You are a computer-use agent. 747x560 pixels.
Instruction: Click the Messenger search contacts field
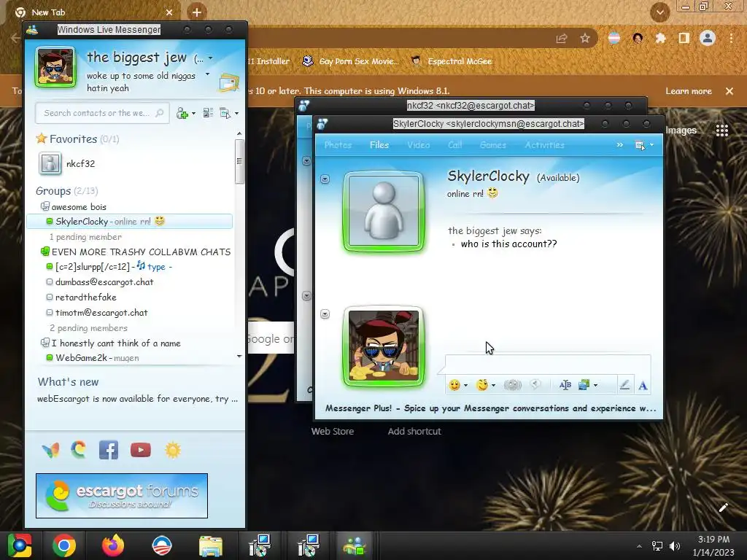[102, 113]
